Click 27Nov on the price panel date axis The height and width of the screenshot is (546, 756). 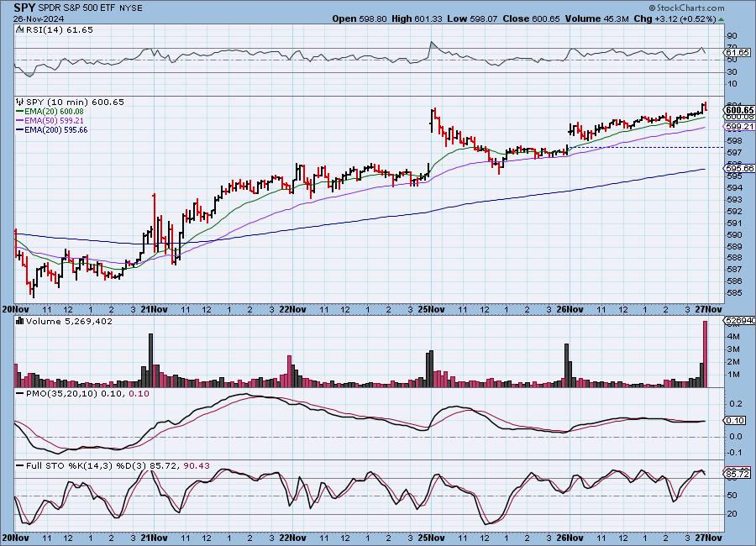709,309
